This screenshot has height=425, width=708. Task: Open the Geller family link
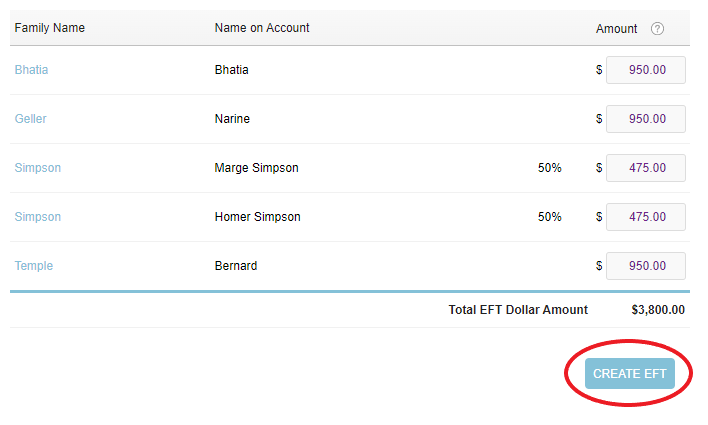pyautogui.click(x=31, y=119)
